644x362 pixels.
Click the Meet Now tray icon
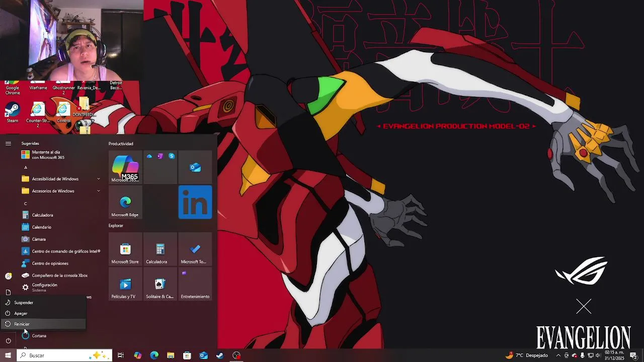[567, 355]
